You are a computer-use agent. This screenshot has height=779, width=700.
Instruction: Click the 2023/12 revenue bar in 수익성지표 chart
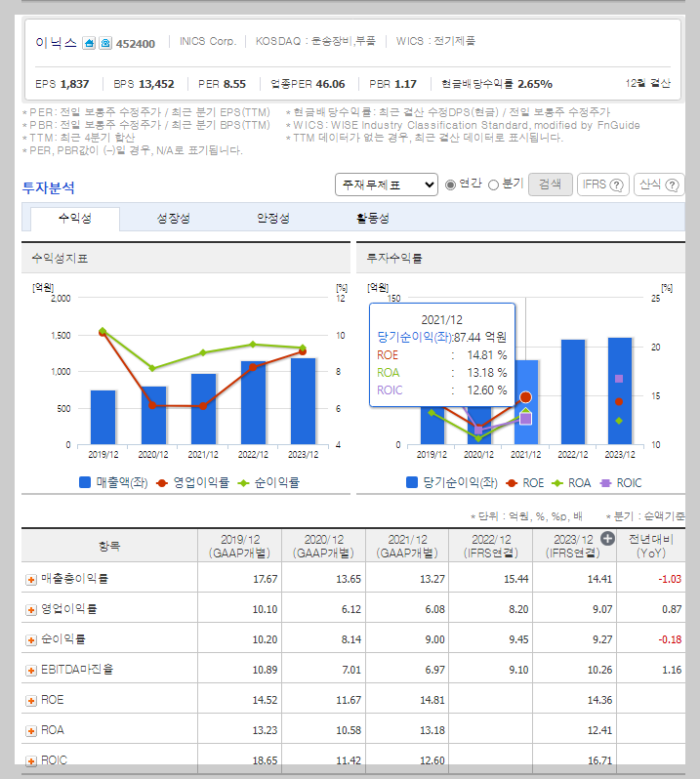click(x=303, y=401)
